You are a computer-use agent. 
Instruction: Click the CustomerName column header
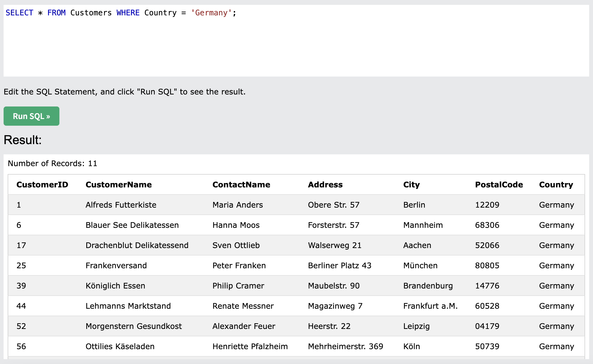[x=119, y=185]
